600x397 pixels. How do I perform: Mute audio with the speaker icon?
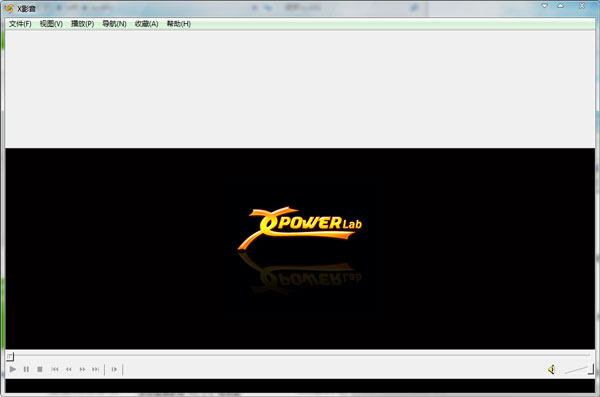point(551,369)
